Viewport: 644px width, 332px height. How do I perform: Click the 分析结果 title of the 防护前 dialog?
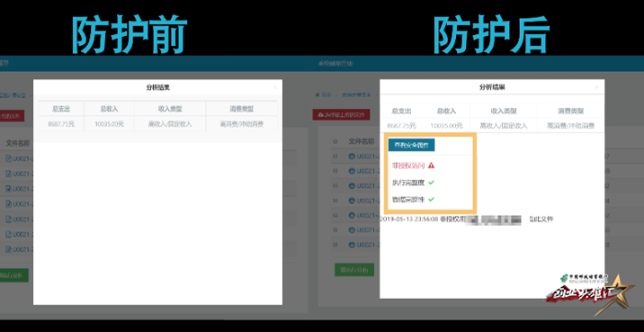coord(158,87)
